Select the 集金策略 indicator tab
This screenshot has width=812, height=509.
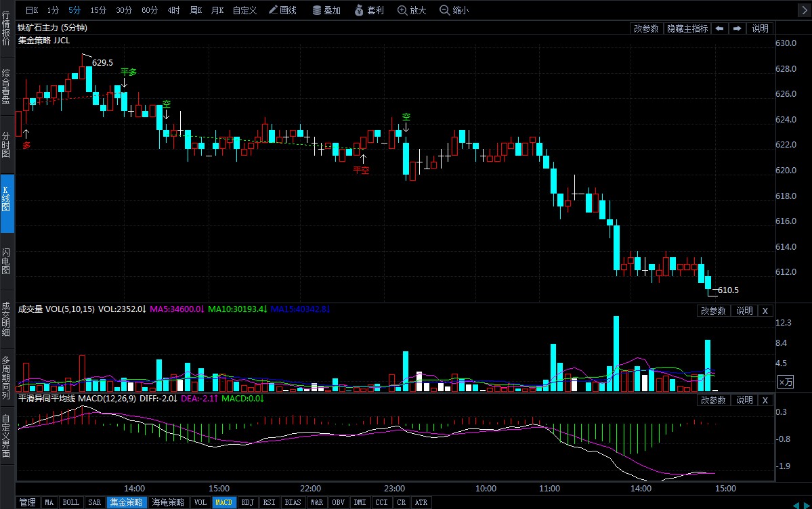127,502
